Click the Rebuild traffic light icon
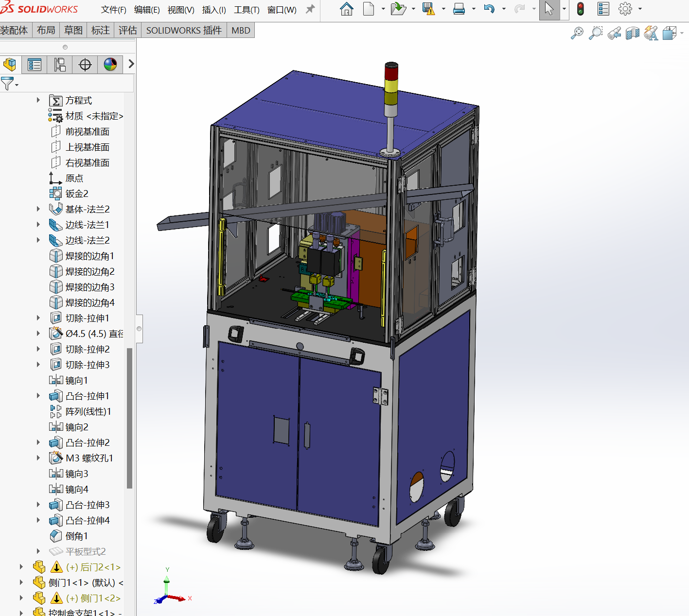The height and width of the screenshot is (616, 689). (x=580, y=9)
